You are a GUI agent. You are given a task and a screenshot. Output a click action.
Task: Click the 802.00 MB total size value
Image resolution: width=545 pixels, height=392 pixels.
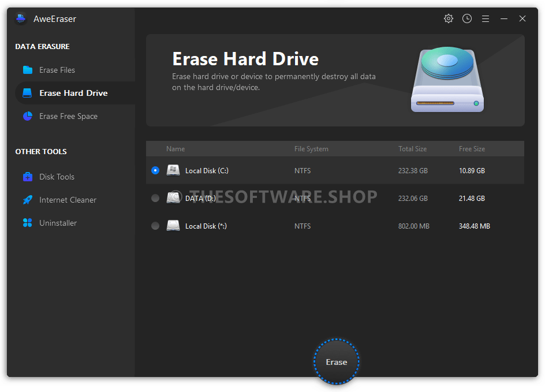tap(413, 226)
